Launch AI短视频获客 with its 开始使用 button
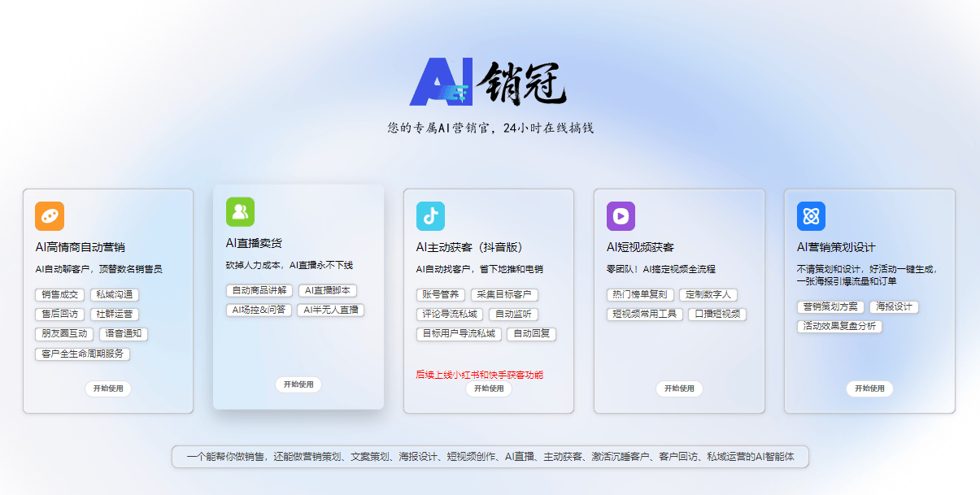980x495 pixels. (679, 389)
